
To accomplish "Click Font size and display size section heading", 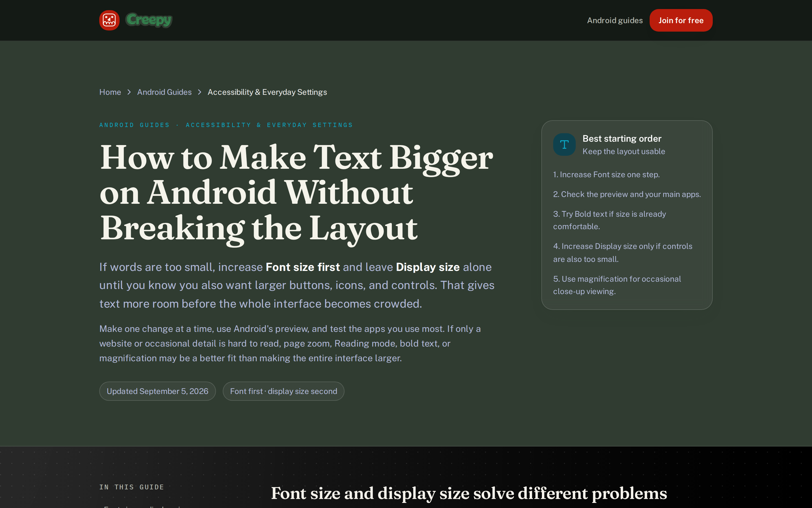I will tap(469, 493).
